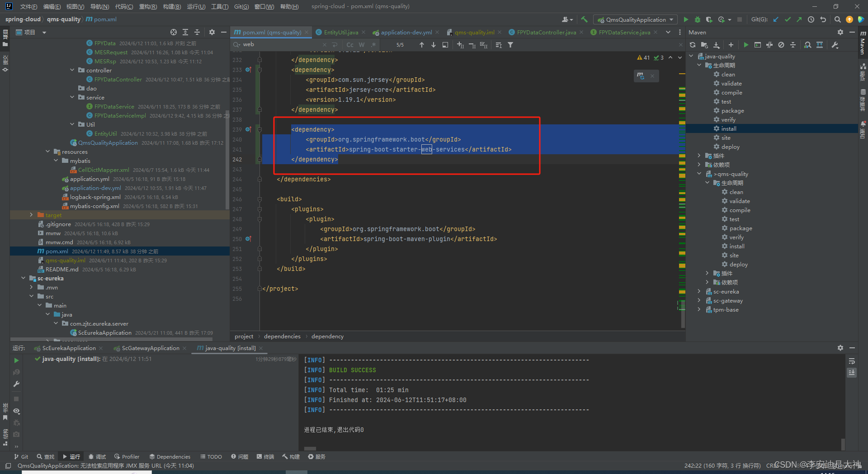Click install under qms-quality lifecycle
868x474 pixels.
736,246
